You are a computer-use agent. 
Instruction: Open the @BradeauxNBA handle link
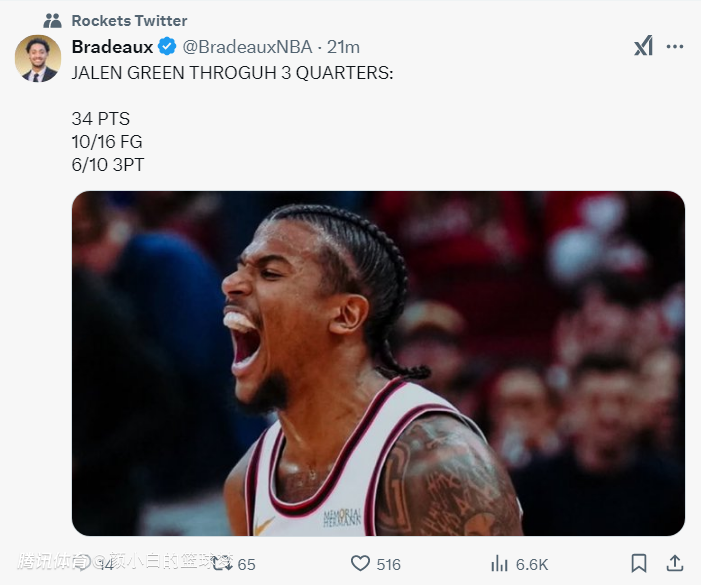point(248,47)
